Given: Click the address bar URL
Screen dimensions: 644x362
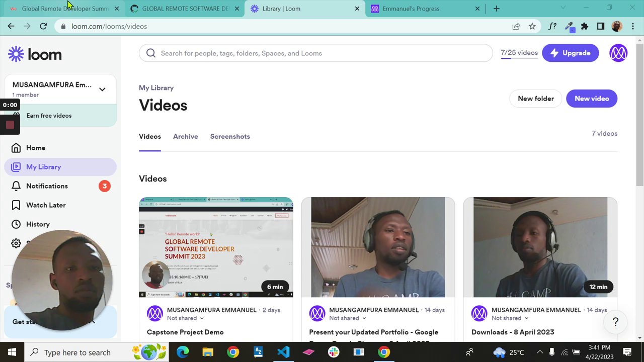Looking at the screenshot, I should [x=109, y=26].
